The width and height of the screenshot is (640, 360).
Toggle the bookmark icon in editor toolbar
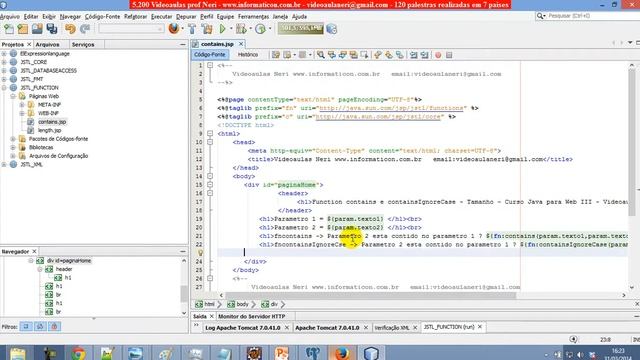[x=400, y=55]
